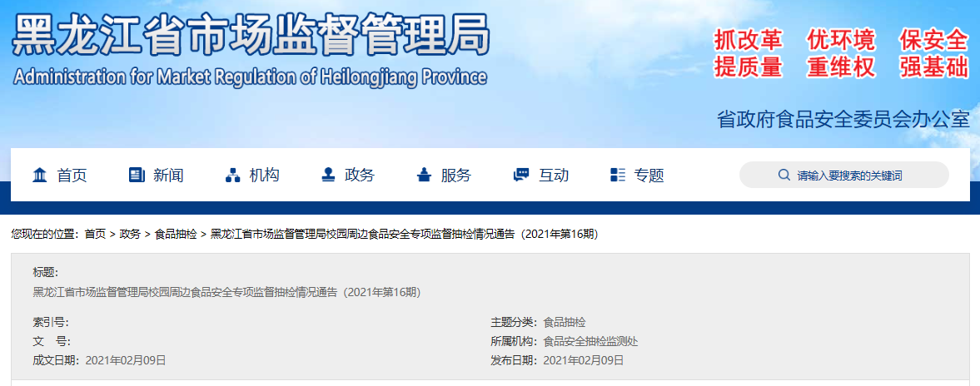Click the magnifying glass search icon
This screenshot has height=386, width=980.
coord(784,176)
